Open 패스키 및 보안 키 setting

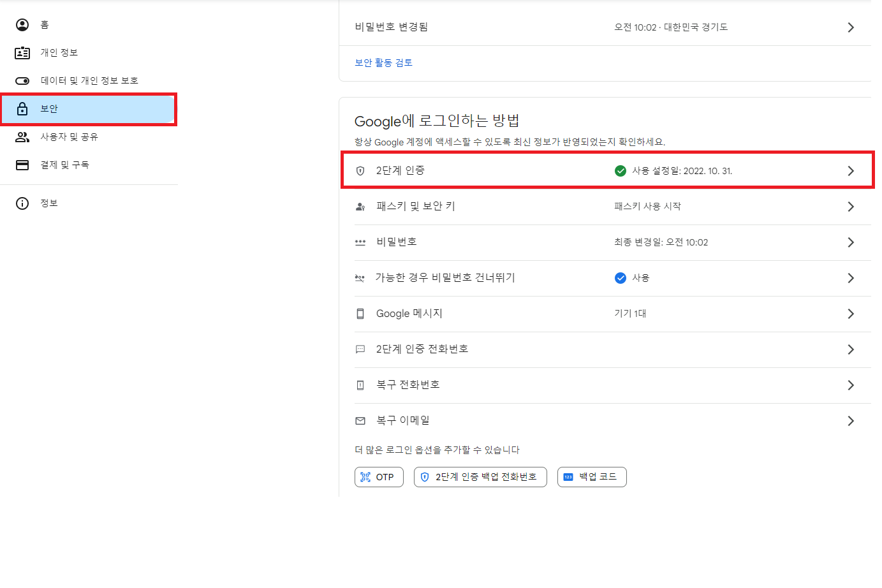[x=612, y=207]
